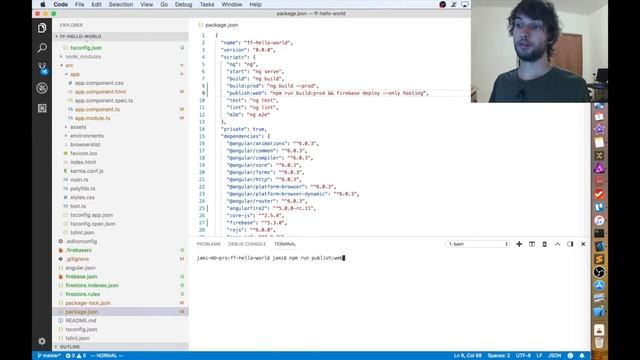Open the Trash in the Dock
The image size is (640, 360).
coord(599,342)
